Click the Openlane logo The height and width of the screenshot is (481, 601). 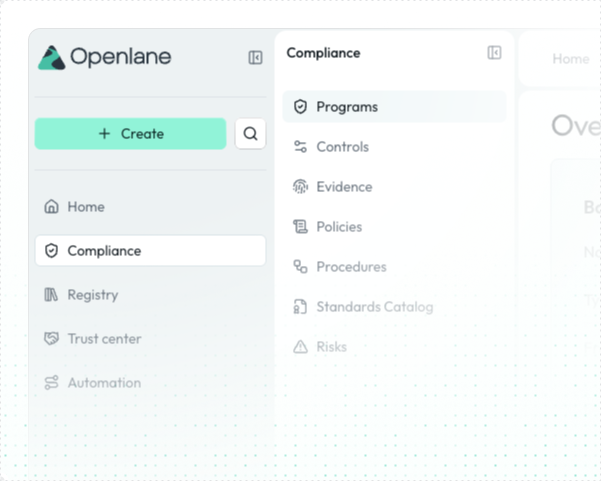coord(104,57)
